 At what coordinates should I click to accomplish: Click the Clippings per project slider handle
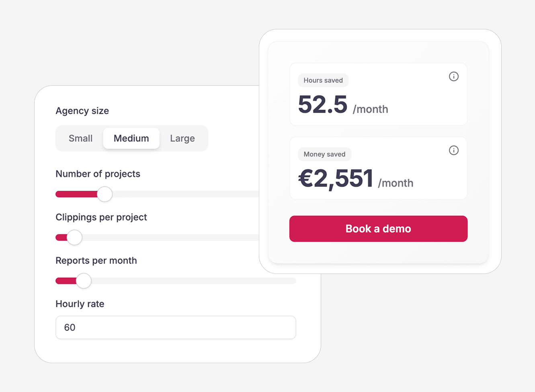click(74, 238)
